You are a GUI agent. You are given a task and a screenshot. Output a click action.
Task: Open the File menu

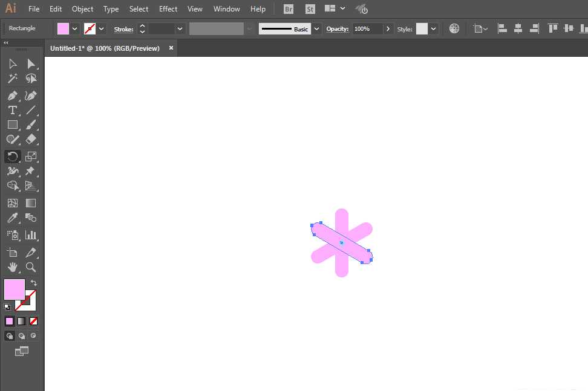34,8
